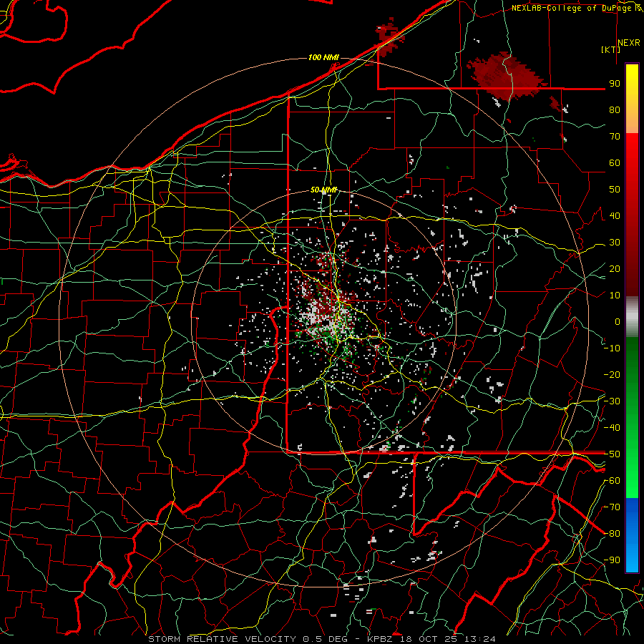Pick the gray zero-velocity segment of color bar
Viewport: 644px width, 644px height.
[x=632, y=317]
